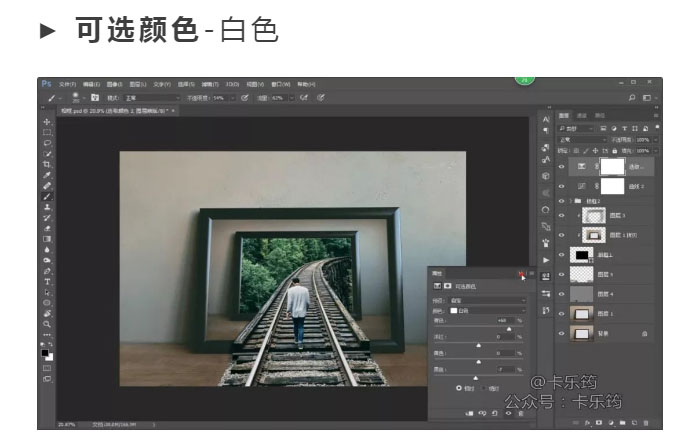Open the 颜色 dropdown showing 白色
The image size is (700, 432).
coord(488,310)
